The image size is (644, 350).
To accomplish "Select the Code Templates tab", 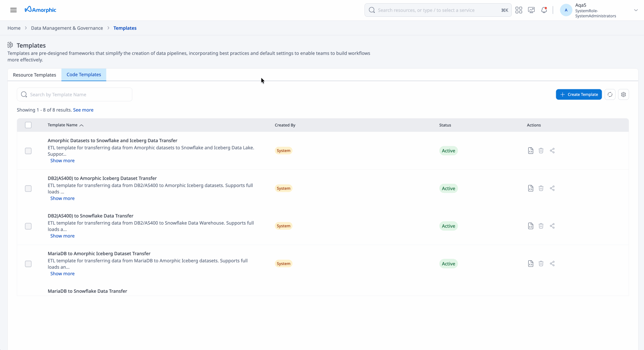I will coord(84,74).
